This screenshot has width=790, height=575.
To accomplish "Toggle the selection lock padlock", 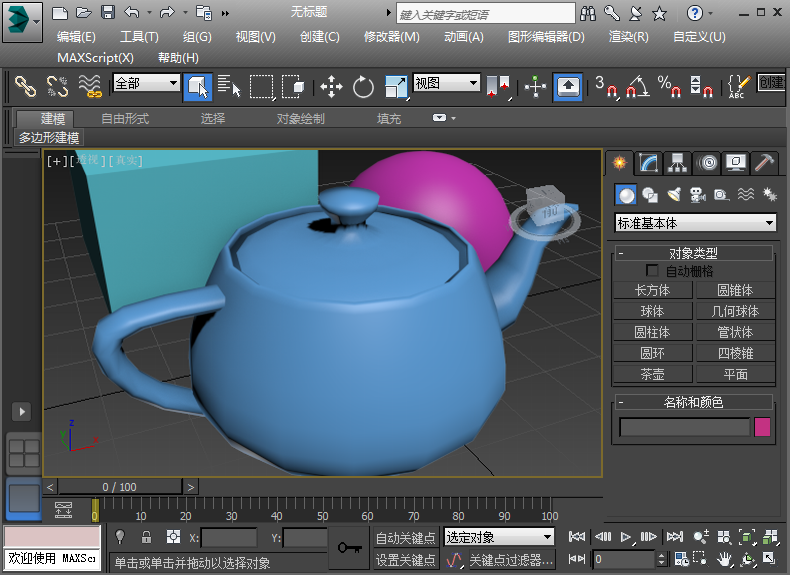I will tap(146, 538).
